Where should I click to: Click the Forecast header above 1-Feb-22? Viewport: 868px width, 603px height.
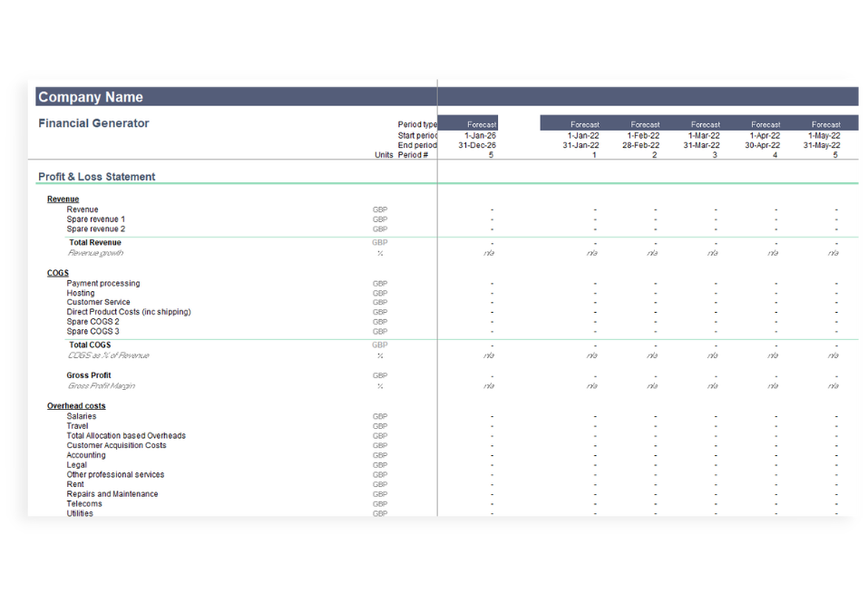pyautogui.click(x=645, y=124)
